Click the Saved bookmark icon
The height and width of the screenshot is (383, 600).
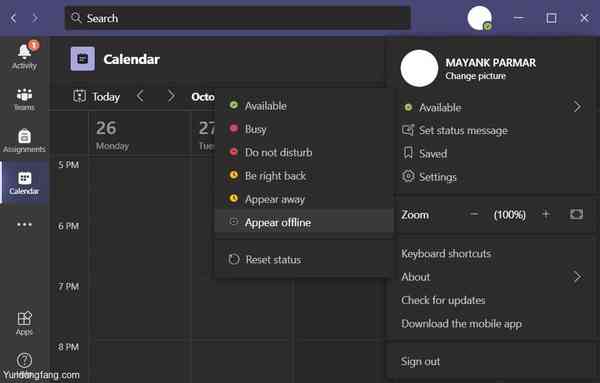tap(408, 153)
